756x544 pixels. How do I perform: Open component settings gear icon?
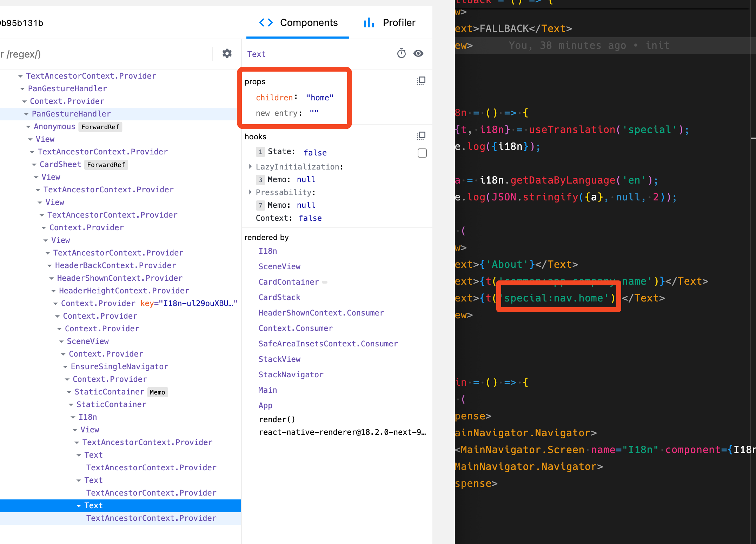[x=227, y=54]
